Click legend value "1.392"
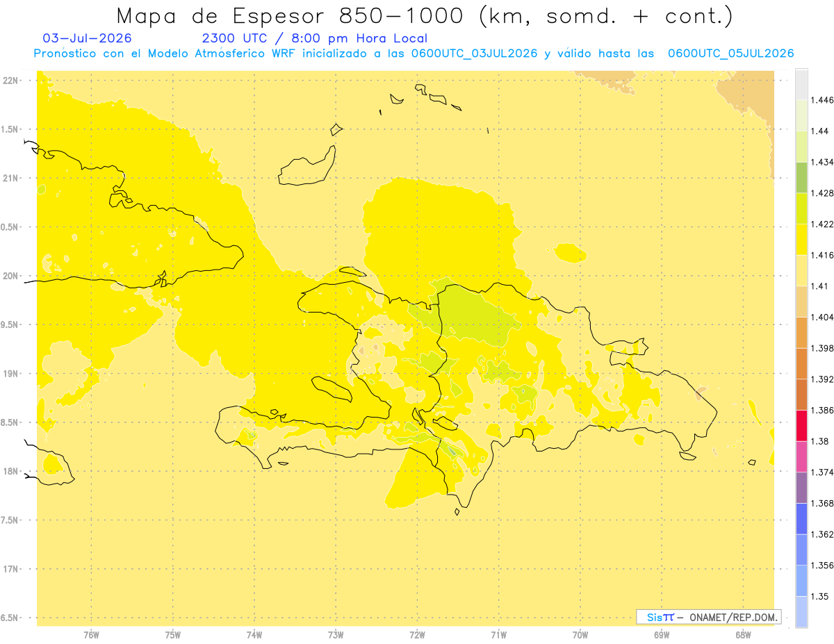The image size is (834, 644). (x=823, y=379)
